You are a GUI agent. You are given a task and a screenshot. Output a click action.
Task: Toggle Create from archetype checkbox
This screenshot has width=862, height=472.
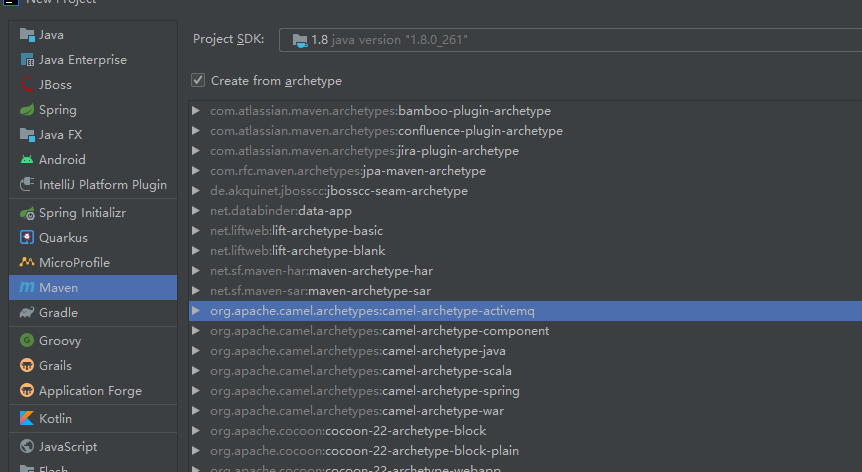pyautogui.click(x=198, y=80)
